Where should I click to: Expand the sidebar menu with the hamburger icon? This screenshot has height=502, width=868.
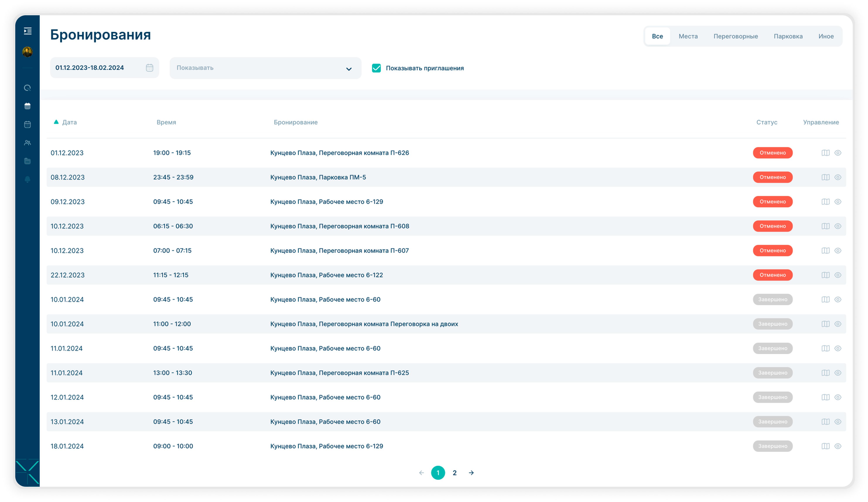(x=27, y=31)
